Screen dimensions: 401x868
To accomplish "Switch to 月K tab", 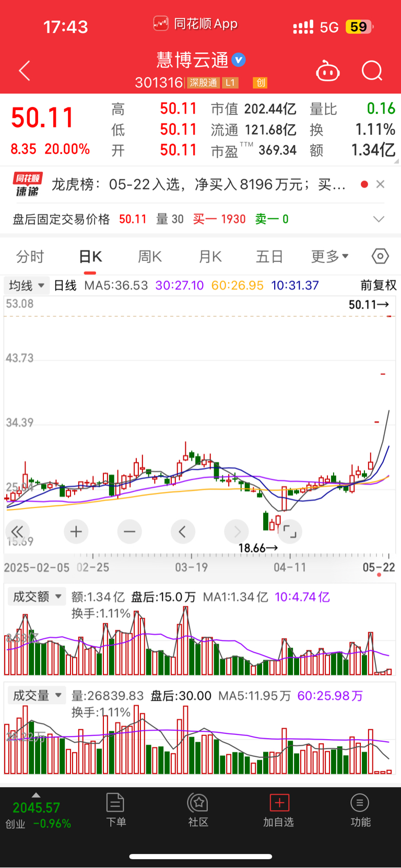I will click(x=210, y=257).
